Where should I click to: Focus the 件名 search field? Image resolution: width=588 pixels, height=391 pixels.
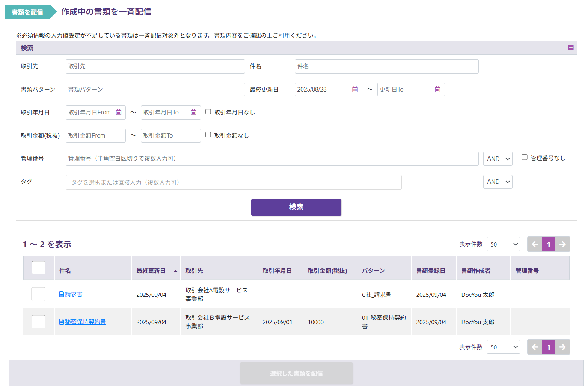[x=387, y=66]
